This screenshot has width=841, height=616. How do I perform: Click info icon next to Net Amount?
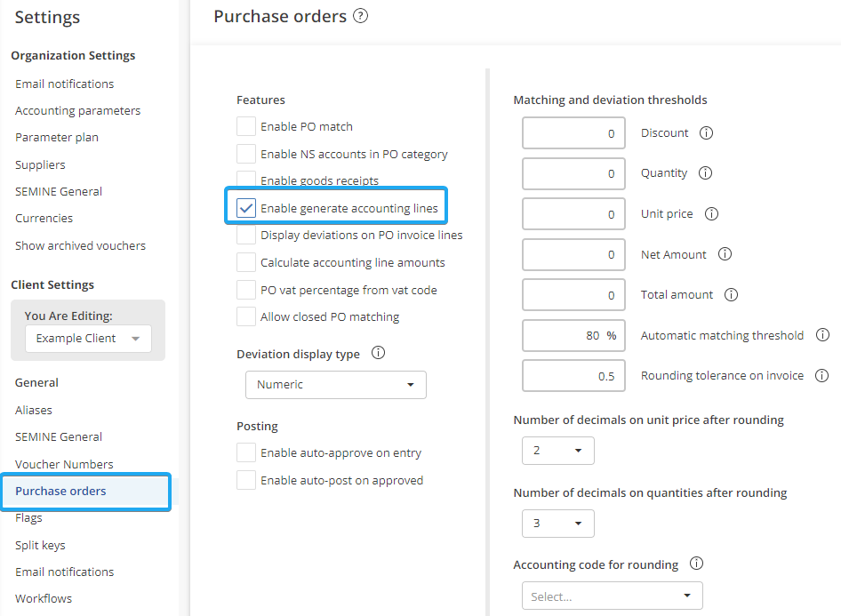(725, 254)
